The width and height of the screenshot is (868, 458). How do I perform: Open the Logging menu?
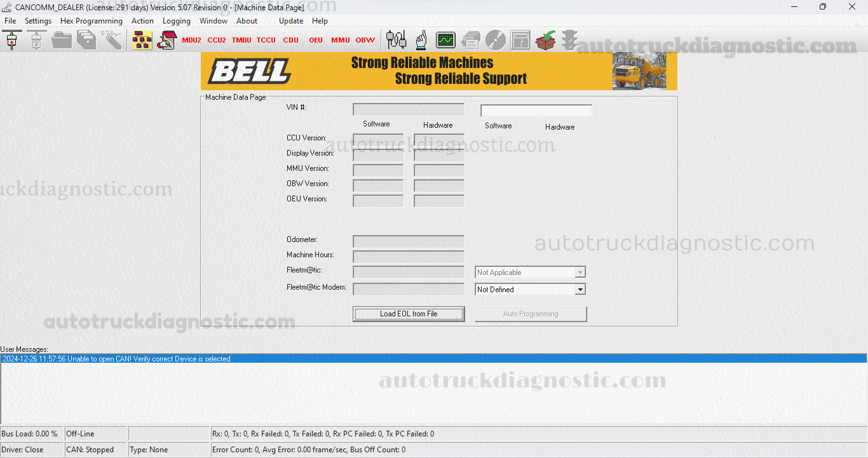177,21
